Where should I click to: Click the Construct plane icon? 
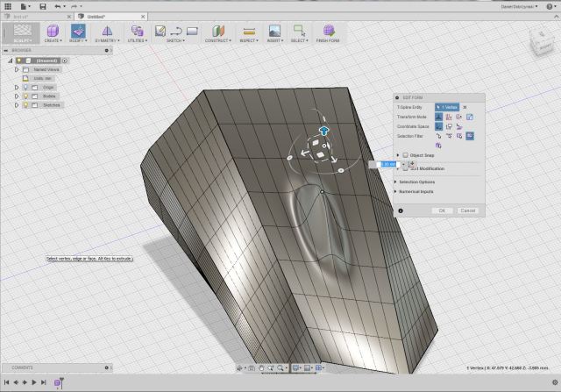(218, 31)
